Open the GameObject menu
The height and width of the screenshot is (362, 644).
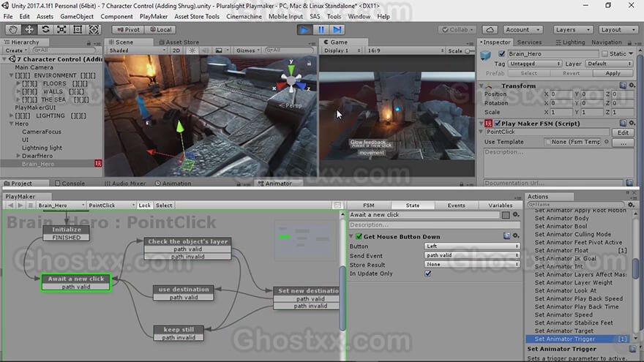point(77,16)
